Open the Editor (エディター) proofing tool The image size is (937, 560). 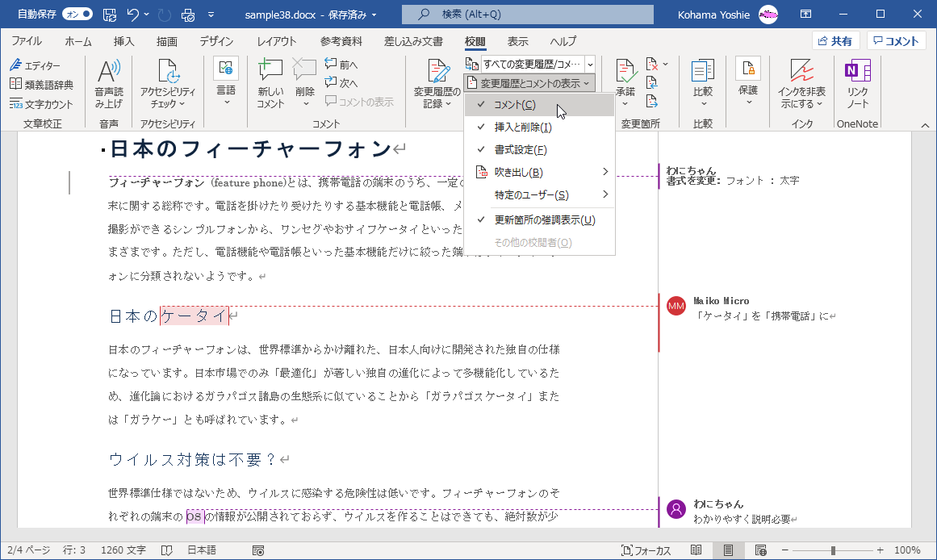[x=36, y=65]
